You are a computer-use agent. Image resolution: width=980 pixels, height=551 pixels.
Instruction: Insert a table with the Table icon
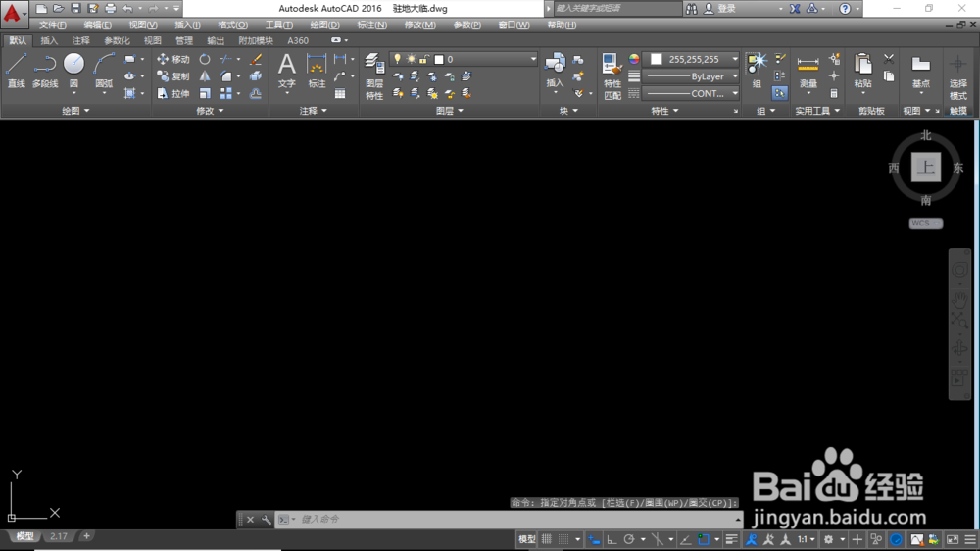pyautogui.click(x=340, y=94)
